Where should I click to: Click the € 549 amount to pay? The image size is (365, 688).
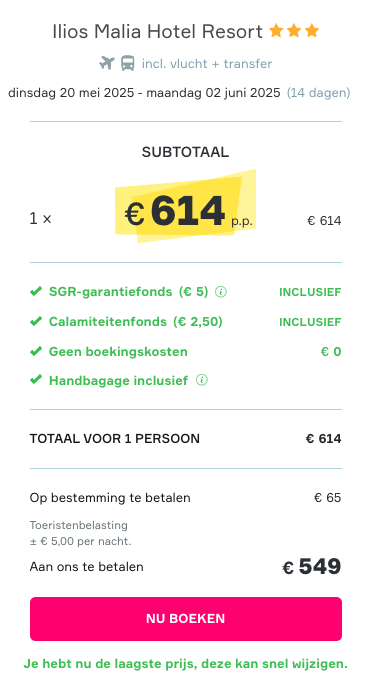pos(311,567)
